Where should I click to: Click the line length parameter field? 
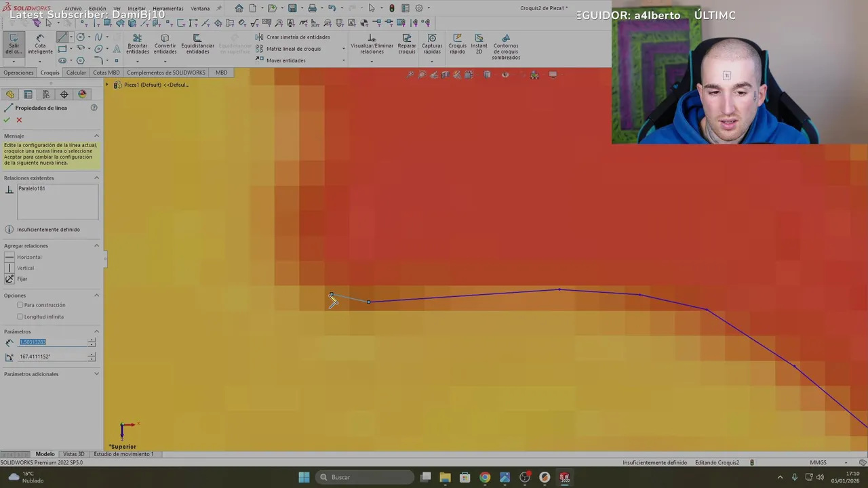pyautogui.click(x=53, y=342)
